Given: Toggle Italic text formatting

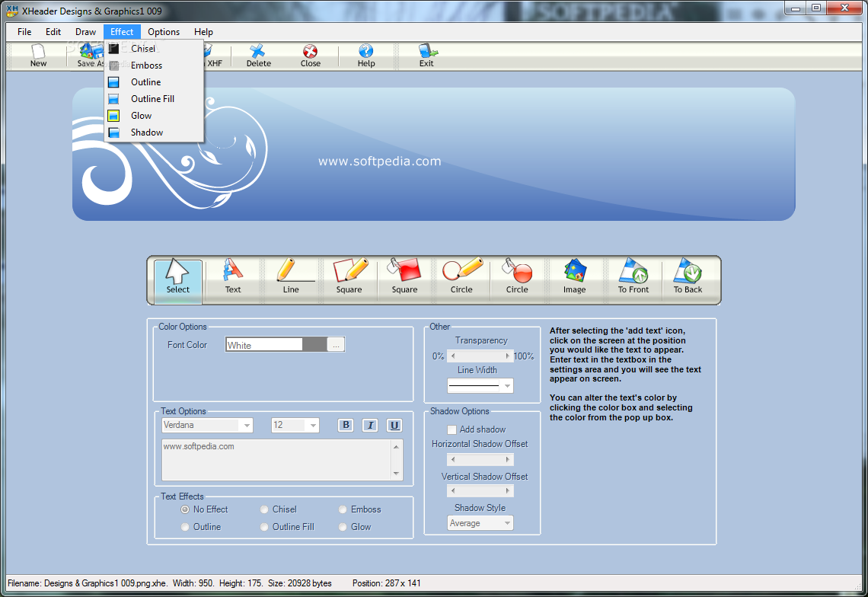Looking at the screenshot, I should tap(370, 425).
